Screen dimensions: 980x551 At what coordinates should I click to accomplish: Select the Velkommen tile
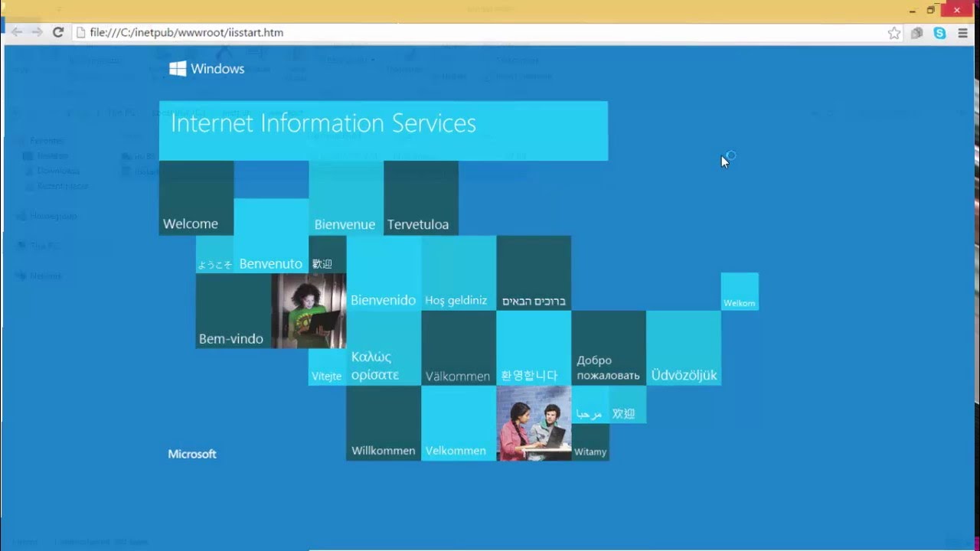(x=459, y=423)
